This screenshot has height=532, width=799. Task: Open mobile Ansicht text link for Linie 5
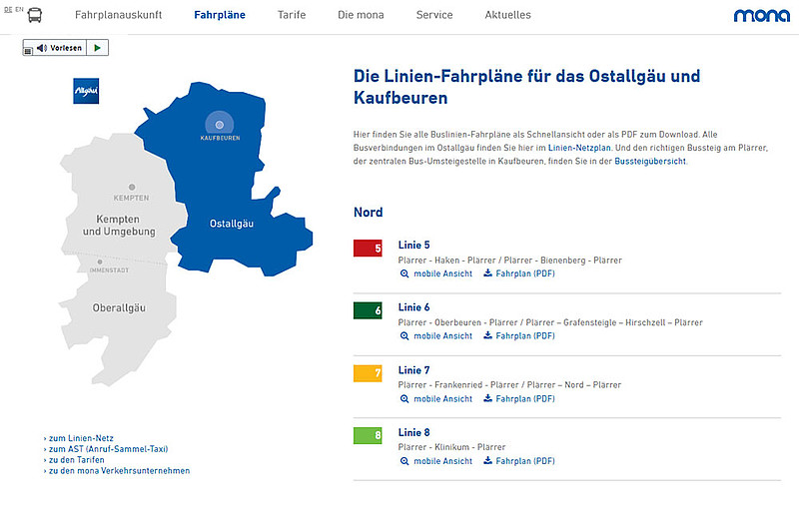(442, 273)
